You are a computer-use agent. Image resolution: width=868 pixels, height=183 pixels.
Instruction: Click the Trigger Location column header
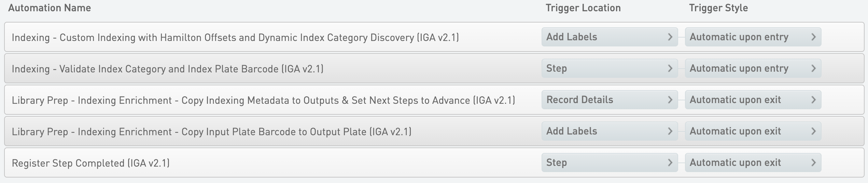(583, 8)
